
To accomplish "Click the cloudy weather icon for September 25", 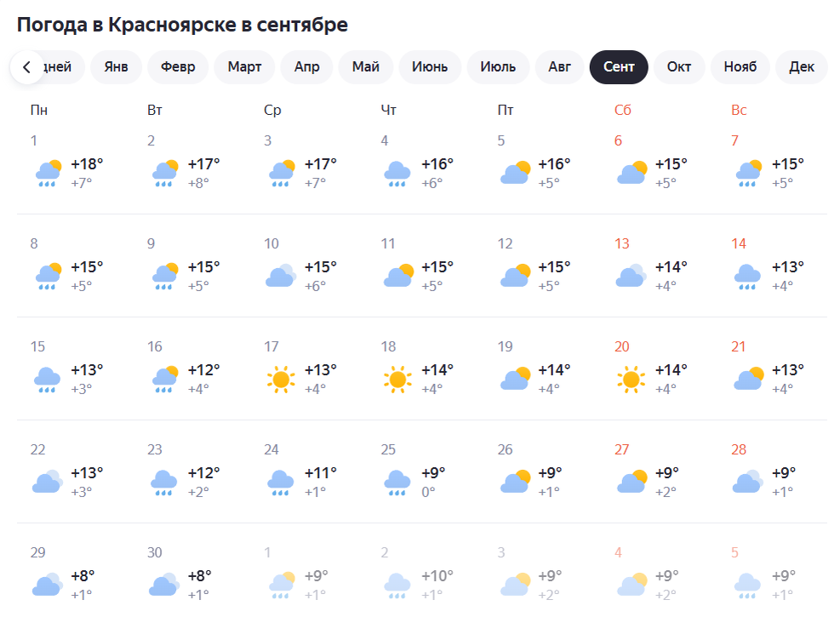I will [x=397, y=481].
